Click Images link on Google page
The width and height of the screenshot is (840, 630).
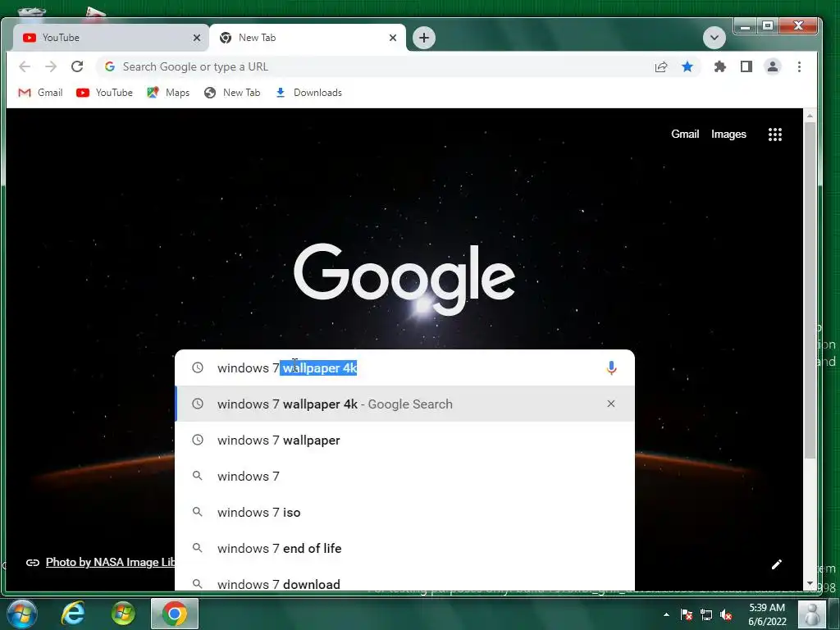[728, 134]
